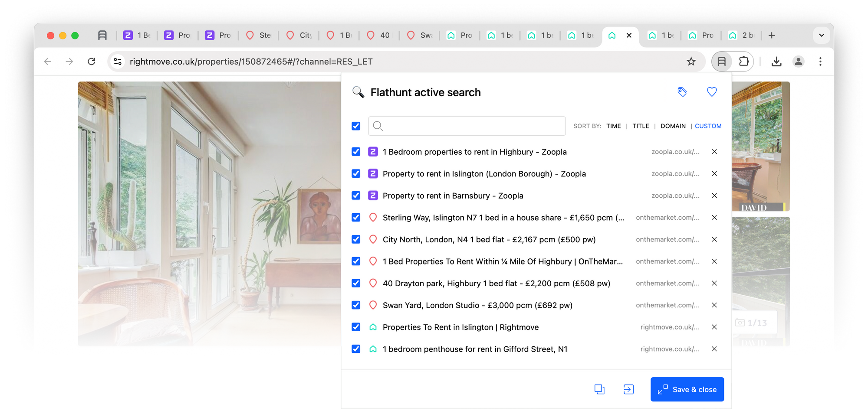The width and height of the screenshot is (868, 414).
Task: Switch to the 'City' OnTheMarket tab
Action: click(299, 35)
